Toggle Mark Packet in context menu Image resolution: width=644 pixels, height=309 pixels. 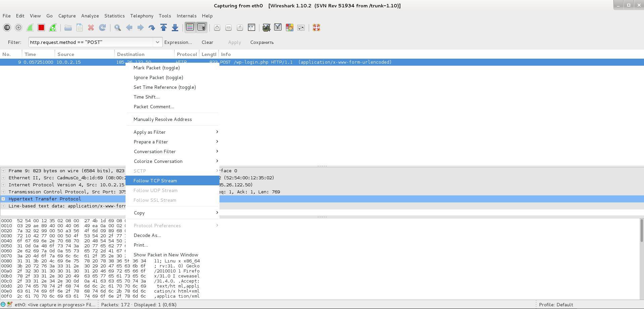[156, 68]
